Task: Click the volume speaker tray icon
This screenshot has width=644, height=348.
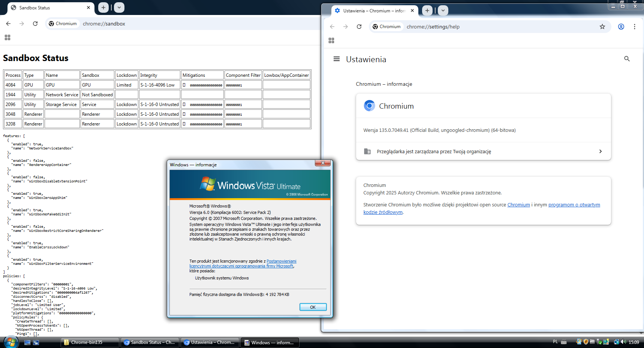Action: 623,342
